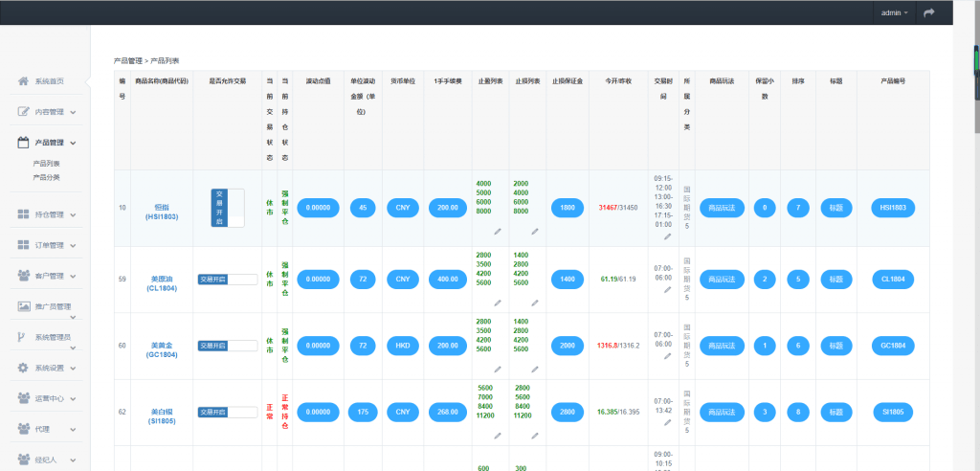Click 商品玩法 button in 恒指 row
Image resolution: width=980 pixels, height=471 pixels.
tap(722, 208)
